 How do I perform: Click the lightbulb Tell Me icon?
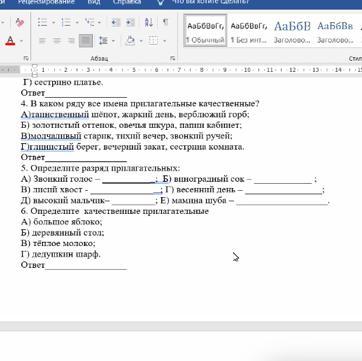pos(161,2)
